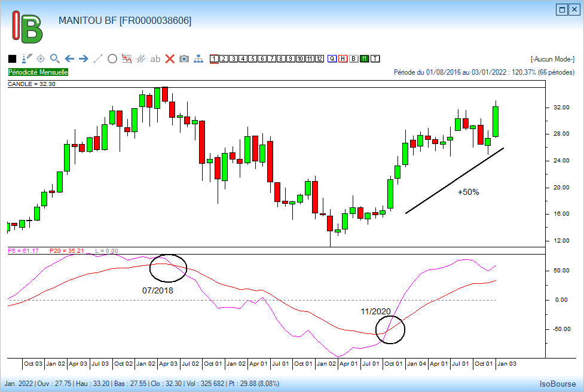Click the Oct 03 date axis label
The image size is (584, 392).
coord(33,364)
